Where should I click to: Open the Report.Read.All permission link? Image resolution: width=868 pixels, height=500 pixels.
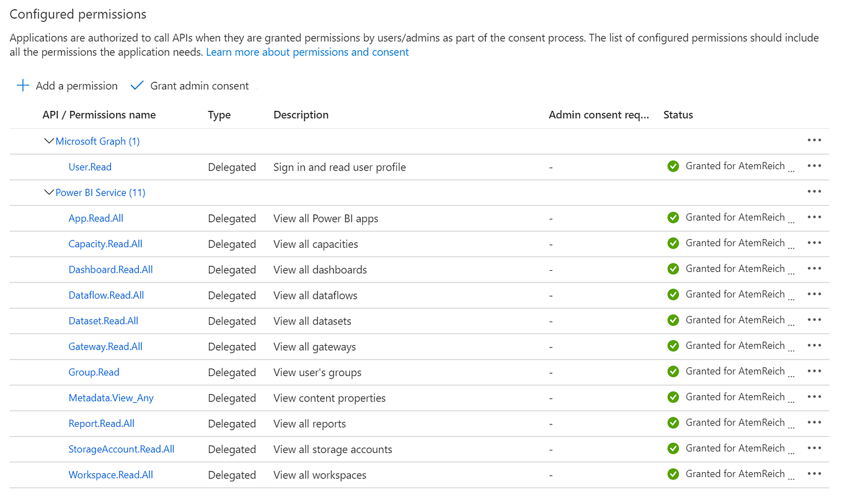101,423
